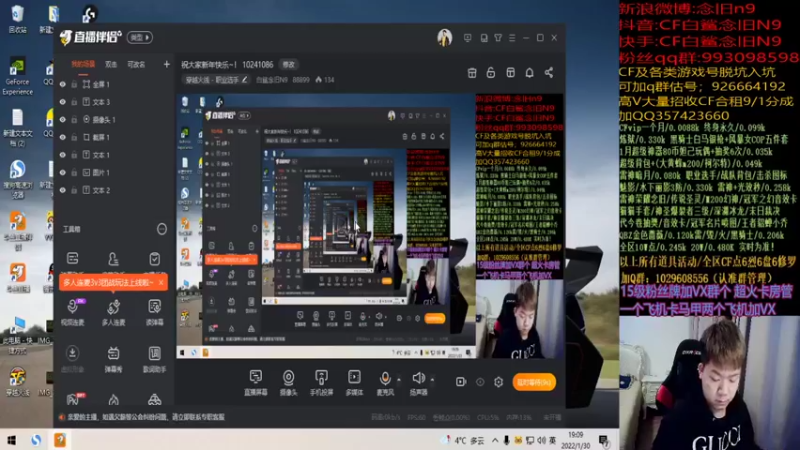Select the 摄像头 1 source row
This screenshot has width=800, height=450.
[x=114, y=119]
